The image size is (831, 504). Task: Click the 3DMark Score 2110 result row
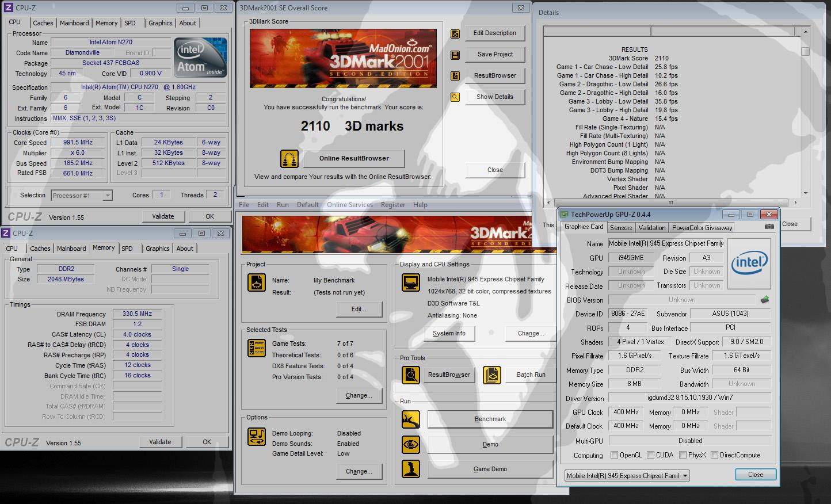(x=639, y=58)
